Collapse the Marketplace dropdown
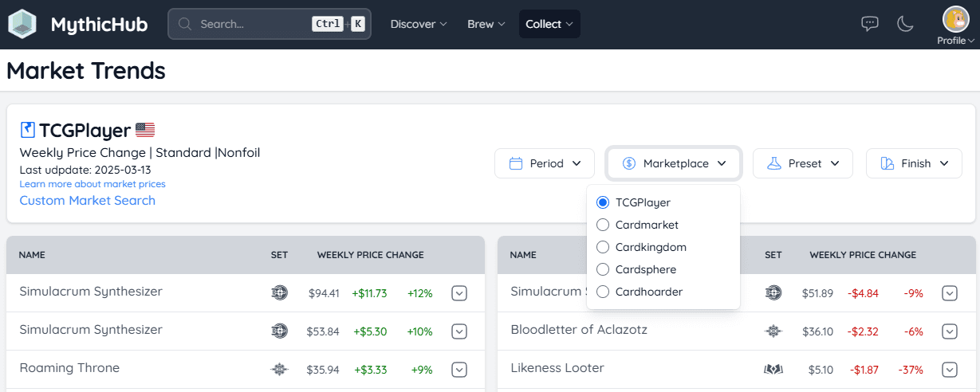 (x=674, y=163)
